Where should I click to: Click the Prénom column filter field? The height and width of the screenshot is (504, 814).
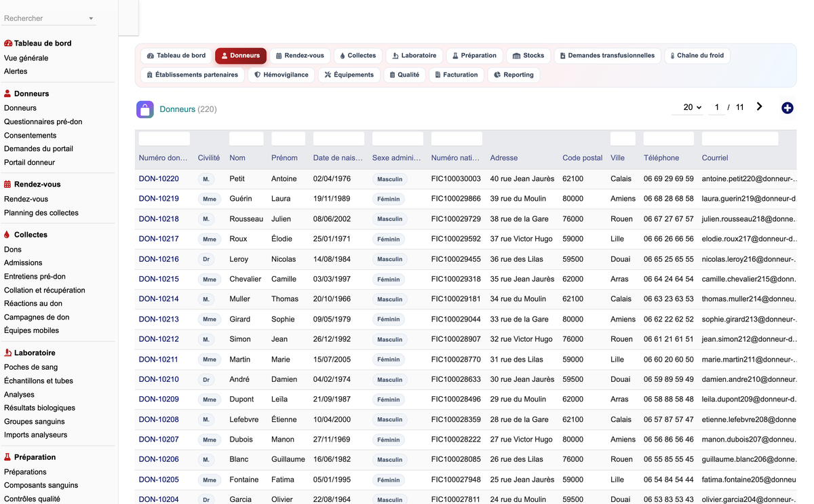pos(288,139)
